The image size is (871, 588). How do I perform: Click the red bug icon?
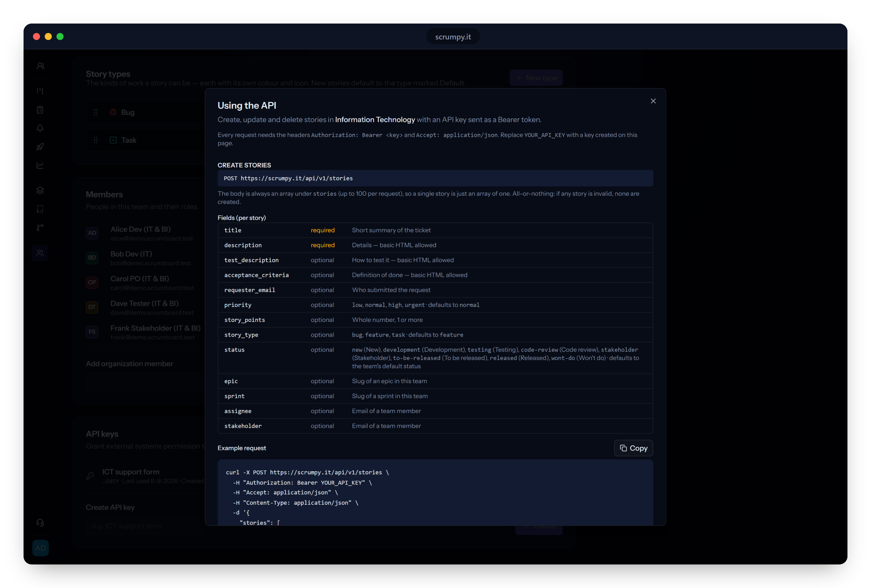[x=113, y=112]
